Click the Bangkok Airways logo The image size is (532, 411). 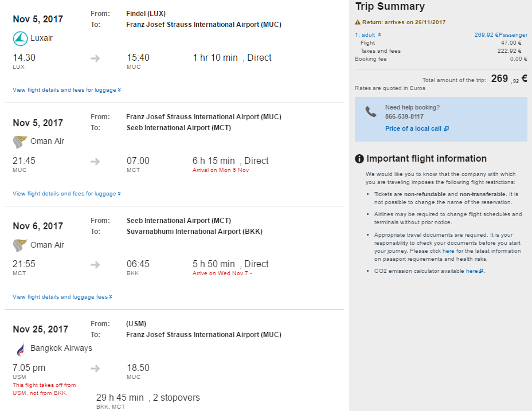[21, 349]
